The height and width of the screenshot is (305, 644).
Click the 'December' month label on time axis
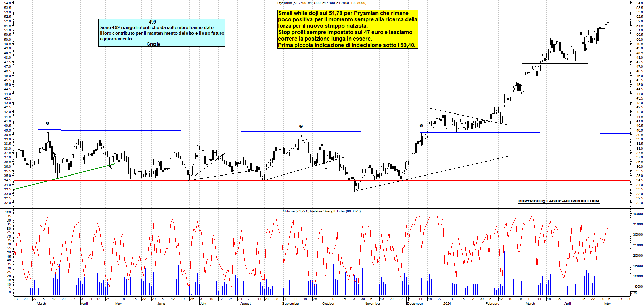(415, 303)
